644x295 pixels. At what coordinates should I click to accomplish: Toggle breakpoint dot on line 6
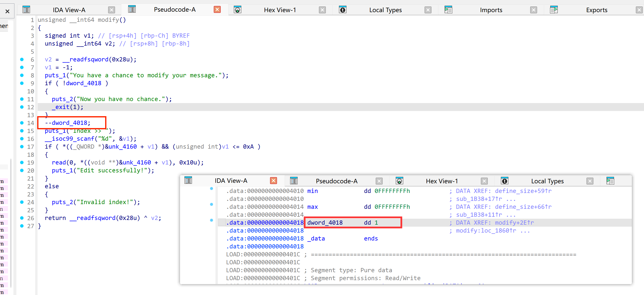22,59
